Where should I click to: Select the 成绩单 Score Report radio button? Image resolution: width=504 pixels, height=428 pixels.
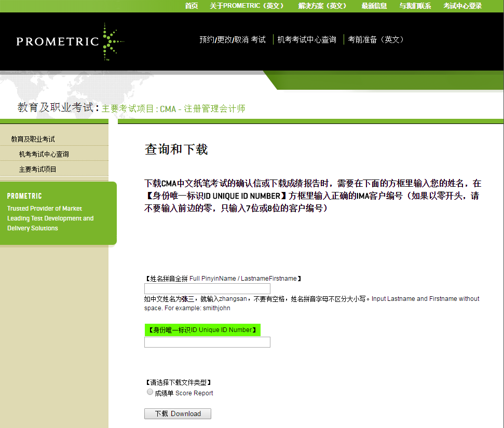pos(150,392)
